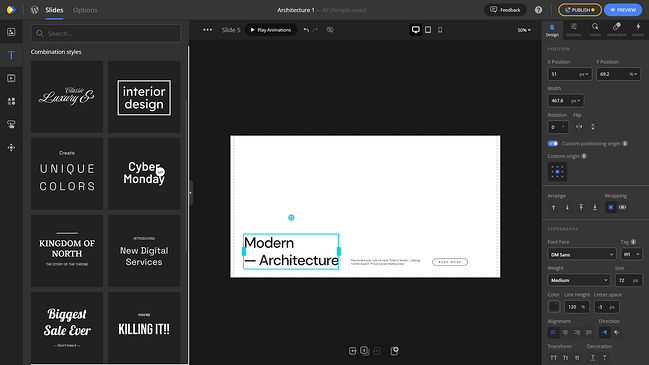
Task: Open the Tag H1 dropdown
Action: (x=631, y=255)
